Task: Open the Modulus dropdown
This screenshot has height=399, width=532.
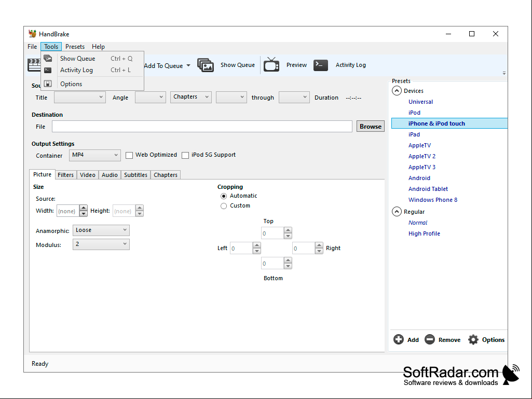Action: tap(101, 244)
